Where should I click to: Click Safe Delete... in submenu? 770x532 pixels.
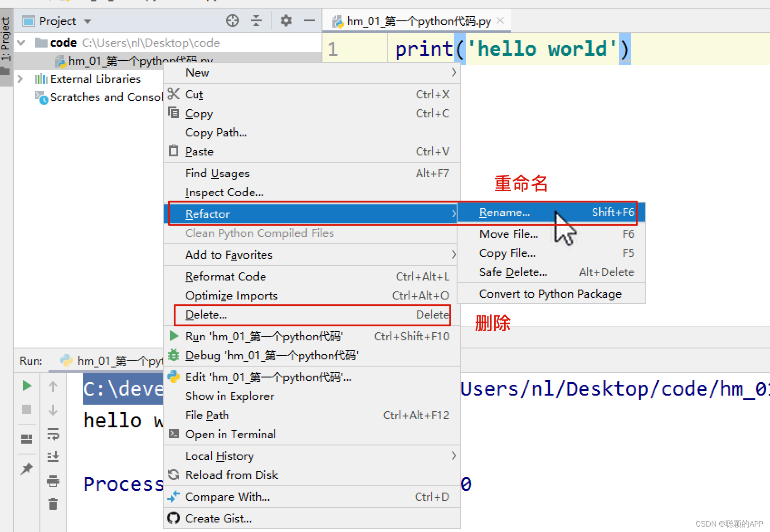coord(551,272)
